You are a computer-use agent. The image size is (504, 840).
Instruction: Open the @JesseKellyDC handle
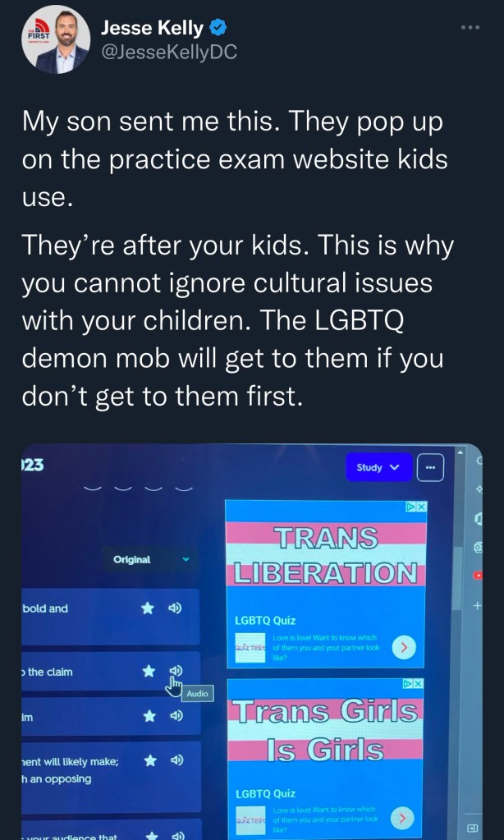[169, 53]
